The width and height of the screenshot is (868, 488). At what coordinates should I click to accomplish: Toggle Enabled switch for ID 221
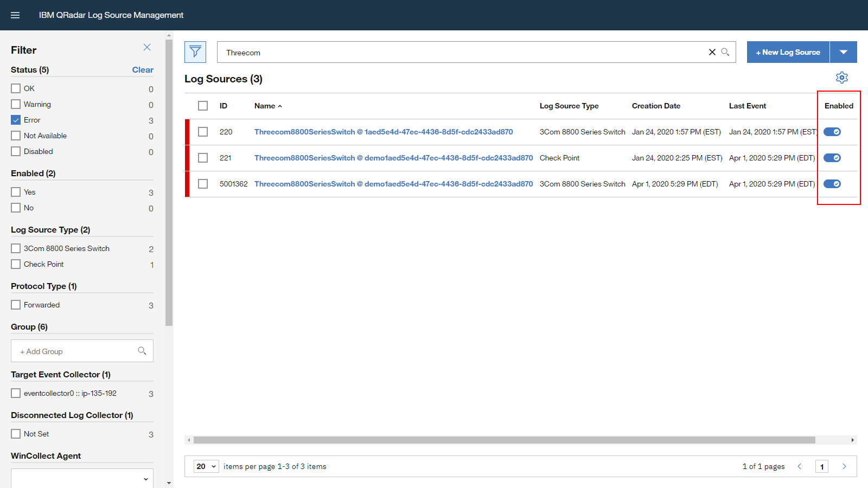tap(832, 158)
